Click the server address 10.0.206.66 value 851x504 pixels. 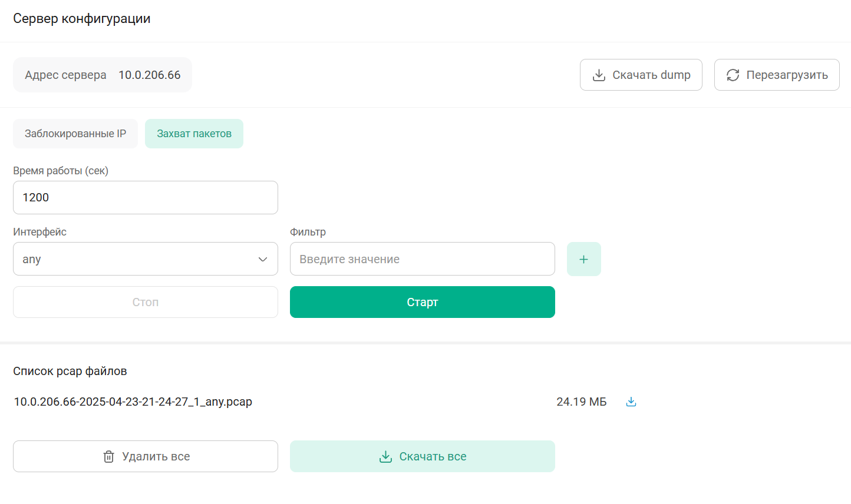tap(150, 75)
